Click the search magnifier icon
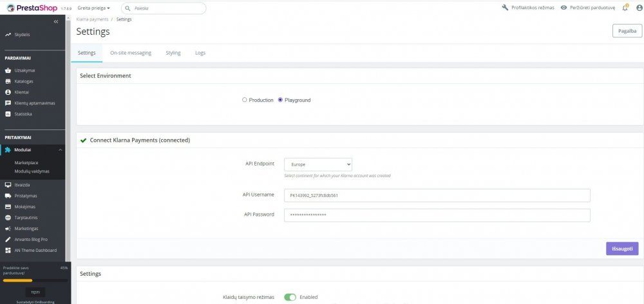This screenshot has width=644, height=304. [128, 8]
